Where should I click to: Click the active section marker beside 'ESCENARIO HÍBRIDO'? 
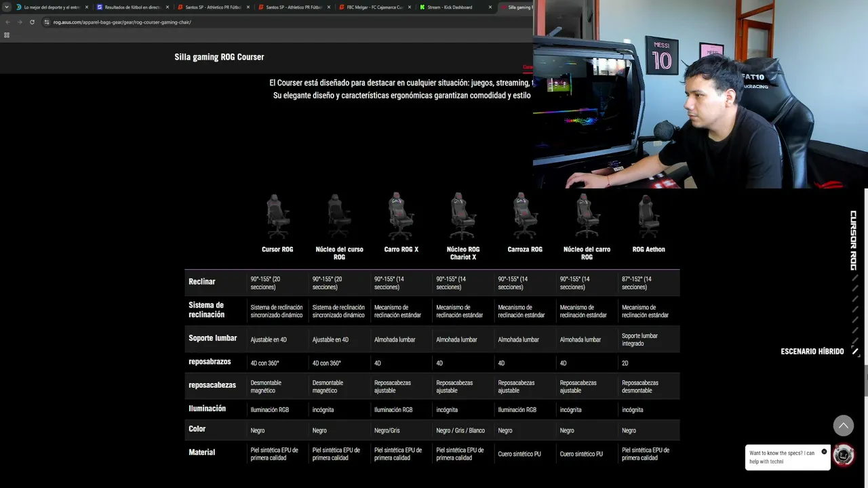pyautogui.click(x=855, y=352)
